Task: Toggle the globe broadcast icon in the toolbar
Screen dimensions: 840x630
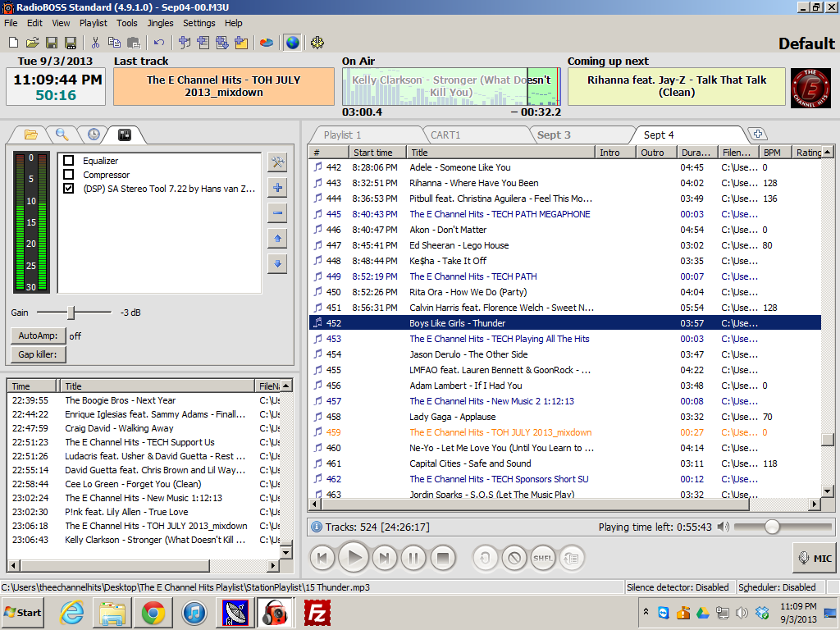Action: click(x=293, y=43)
